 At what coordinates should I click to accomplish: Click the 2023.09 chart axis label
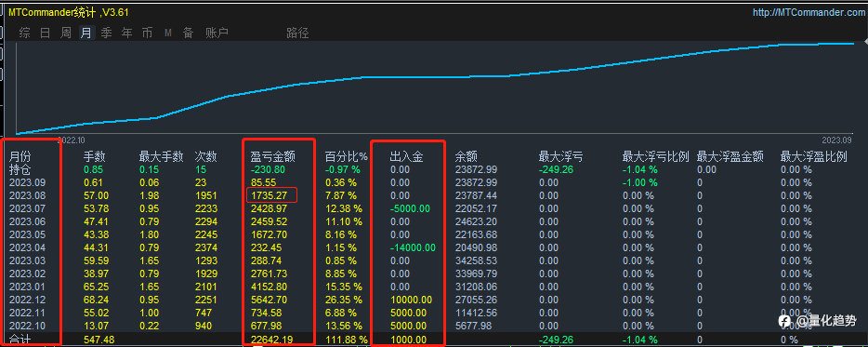click(836, 140)
